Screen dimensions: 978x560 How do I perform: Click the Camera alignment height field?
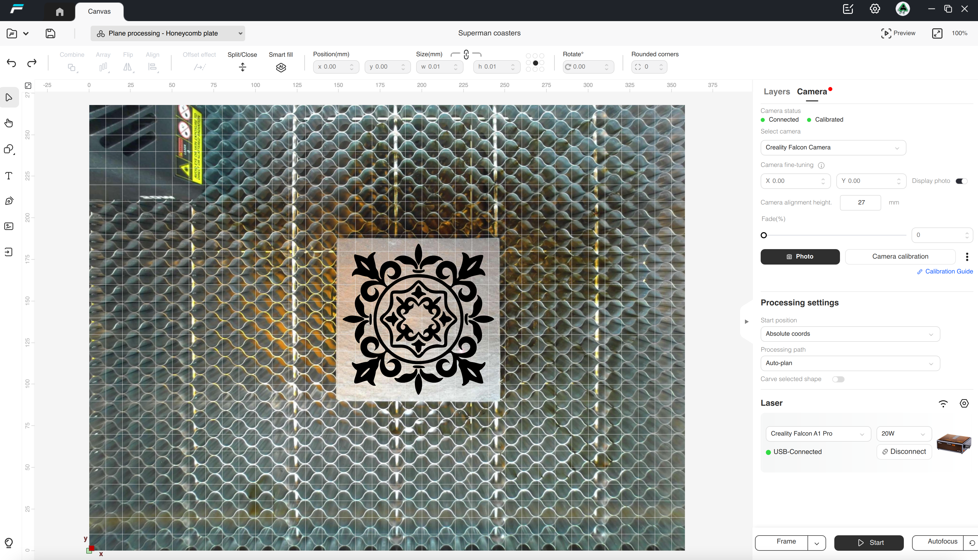tap(860, 203)
